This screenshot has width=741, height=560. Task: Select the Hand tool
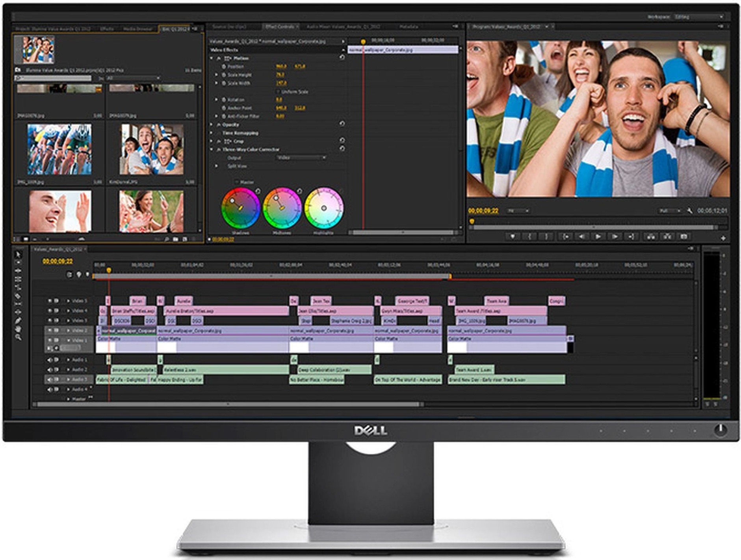point(18,329)
